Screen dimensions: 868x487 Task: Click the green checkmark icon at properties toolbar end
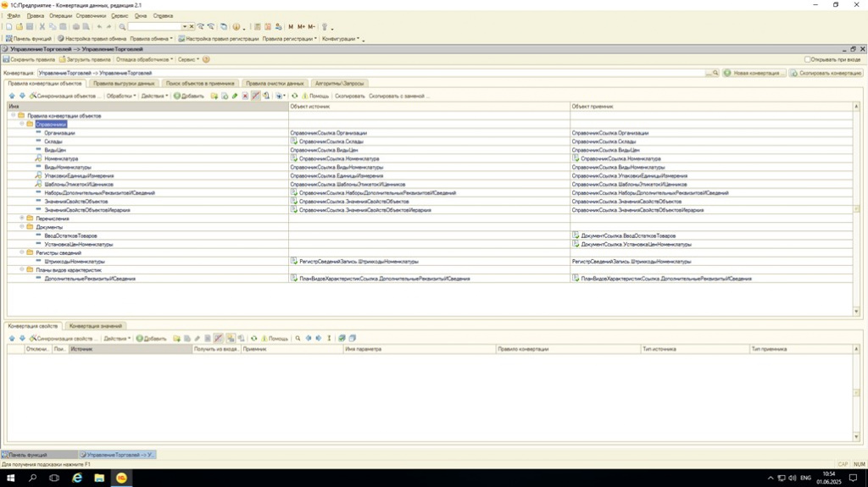pyautogui.click(x=342, y=338)
